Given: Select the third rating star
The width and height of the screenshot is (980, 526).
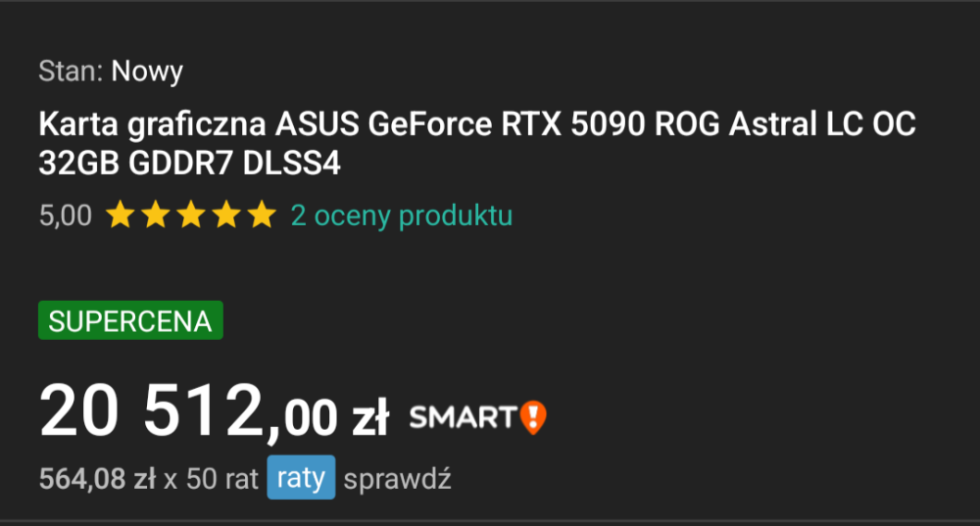Looking at the screenshot, I should pyautogui.click(x=191, y=215).
